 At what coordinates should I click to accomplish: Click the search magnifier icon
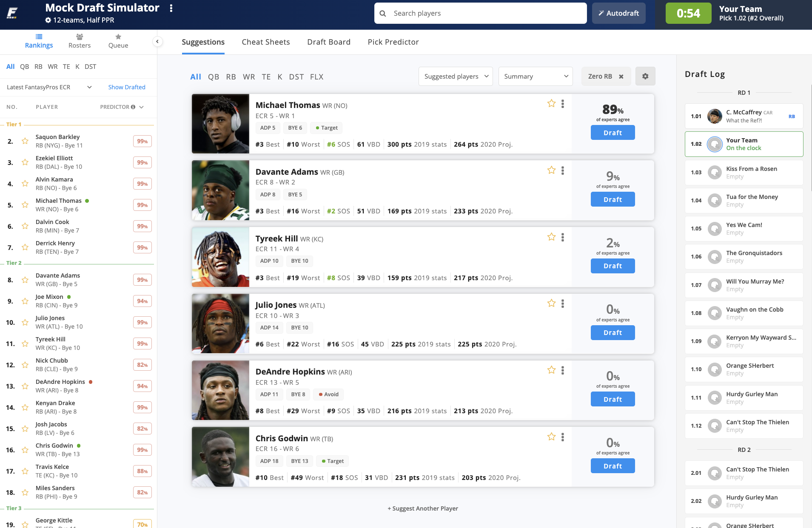383,13
